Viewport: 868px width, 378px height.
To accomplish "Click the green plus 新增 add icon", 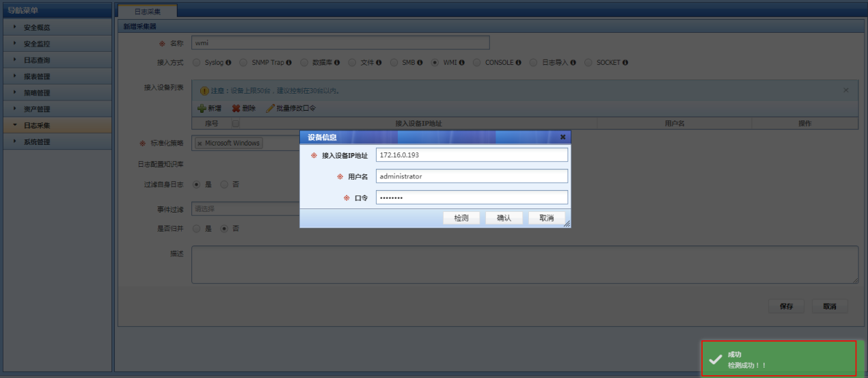I will pos(202,108).
